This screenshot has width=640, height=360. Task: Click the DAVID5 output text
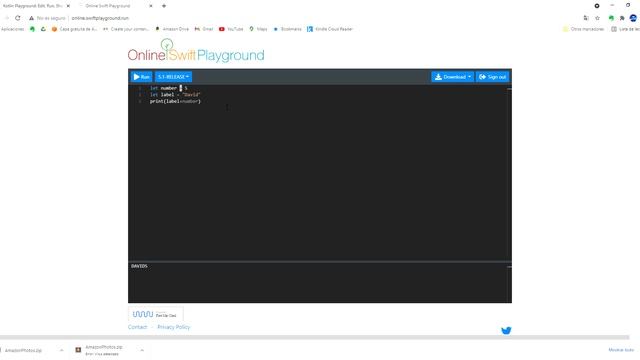(139, 266)
